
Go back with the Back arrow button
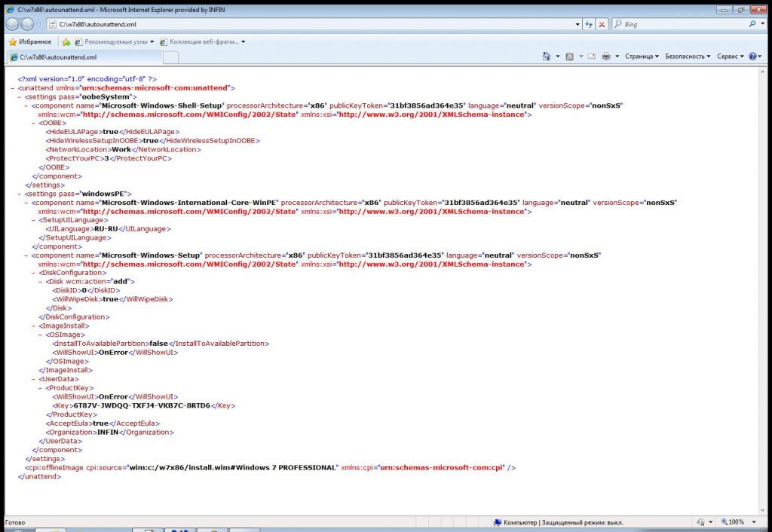pyautogui.click(x=12, y=24)
